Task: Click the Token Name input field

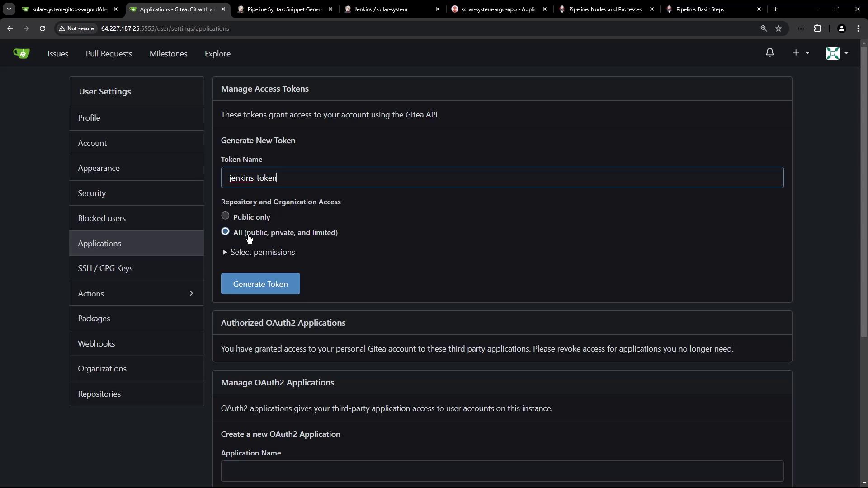Action: tap(502, 178)
